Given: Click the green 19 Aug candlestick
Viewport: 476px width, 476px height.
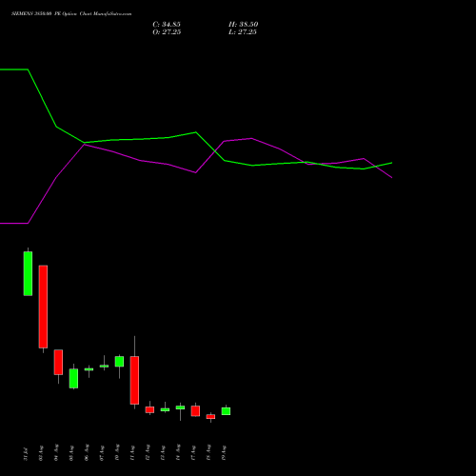Looking at the screenshot, I should point(226,411).
